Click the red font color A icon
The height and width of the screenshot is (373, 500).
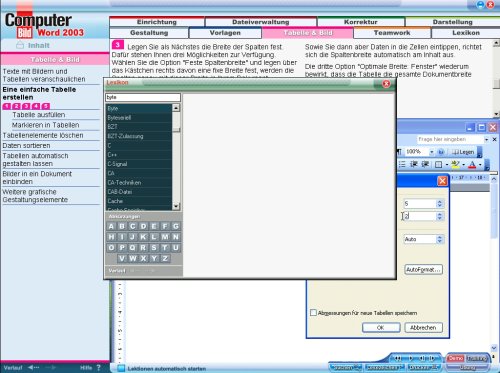[x=472, y=164]
